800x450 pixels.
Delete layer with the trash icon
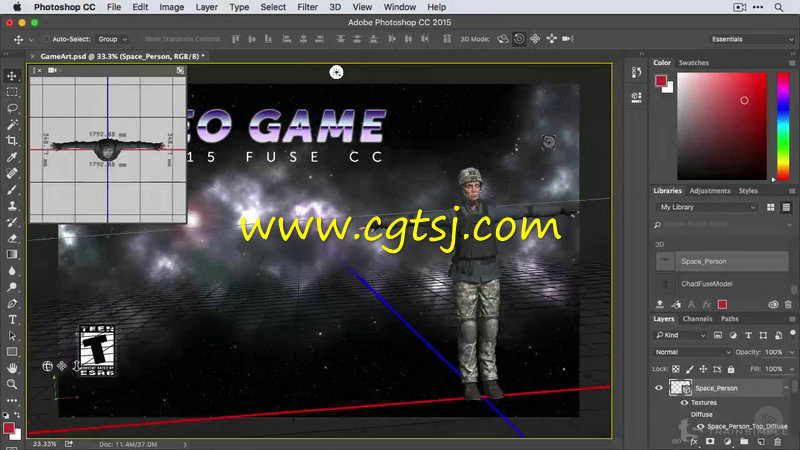pos(778,441)
